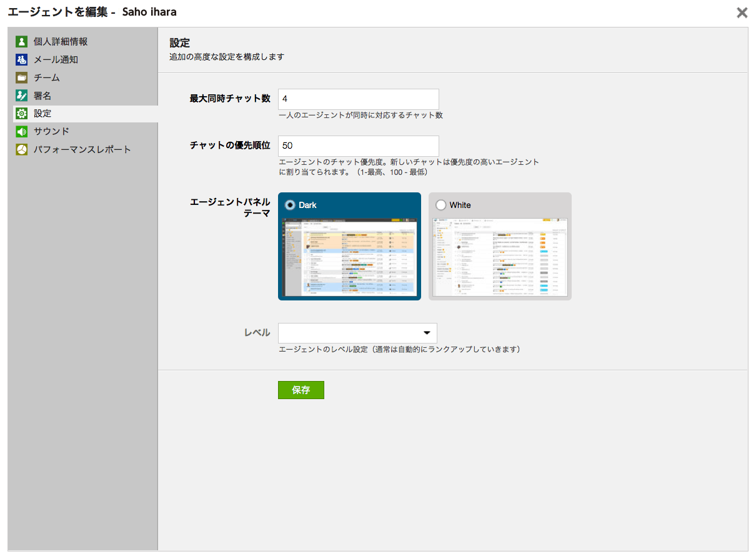Click the レベル dropdown arrow
The image size is (756, 559).
pos(427,333)
